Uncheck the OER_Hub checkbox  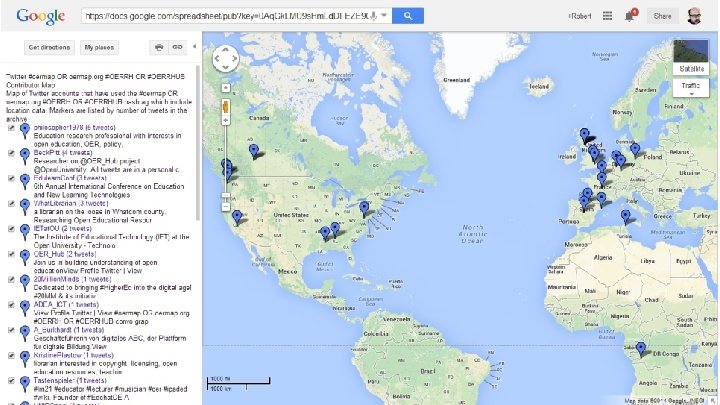(x=11, y=254)
